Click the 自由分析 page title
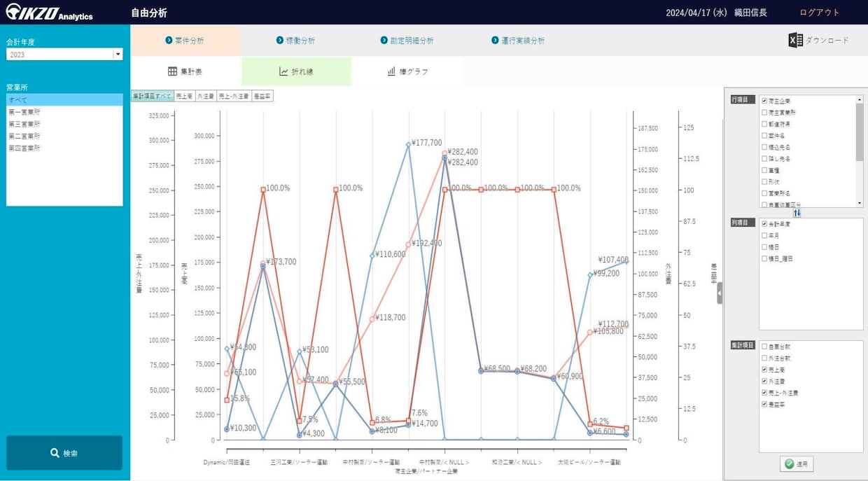868x481 pixels. (x=149, y=13)
